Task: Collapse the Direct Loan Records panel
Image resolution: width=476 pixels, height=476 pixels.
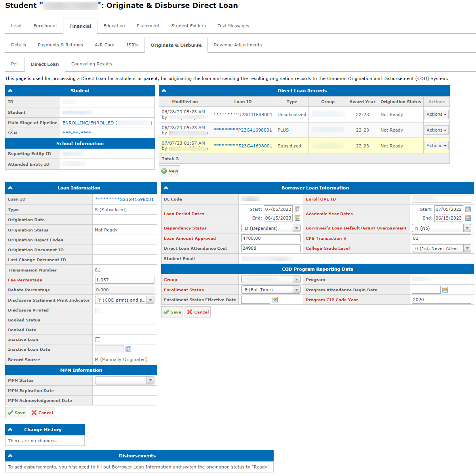Action: point(164,91)
